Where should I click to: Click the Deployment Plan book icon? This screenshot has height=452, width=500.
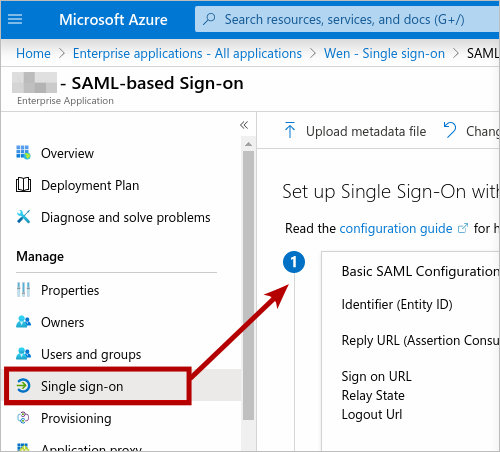[x=23, y=185]
